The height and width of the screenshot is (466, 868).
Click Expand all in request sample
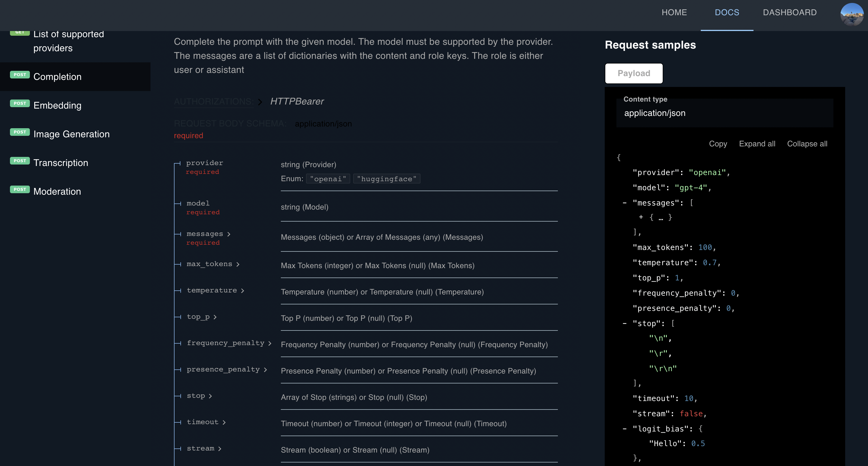[x=757, y=144]
